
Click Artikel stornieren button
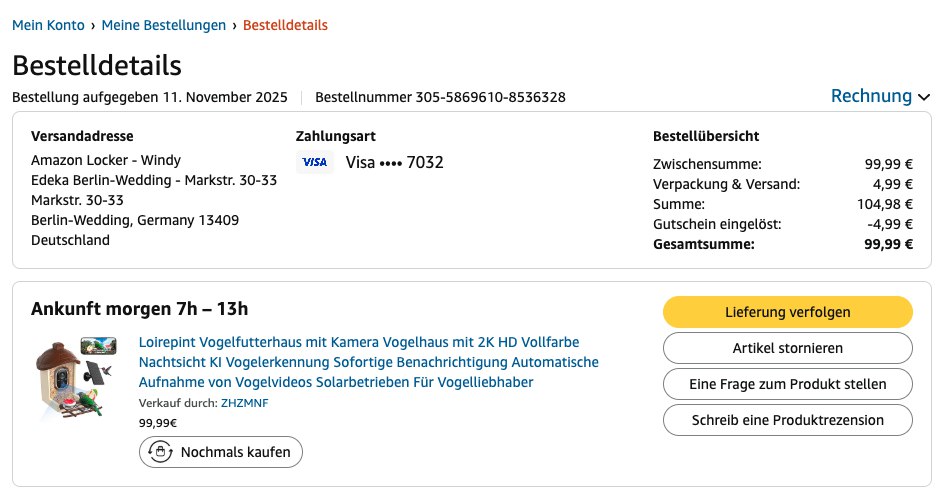[x=787, y=348]
